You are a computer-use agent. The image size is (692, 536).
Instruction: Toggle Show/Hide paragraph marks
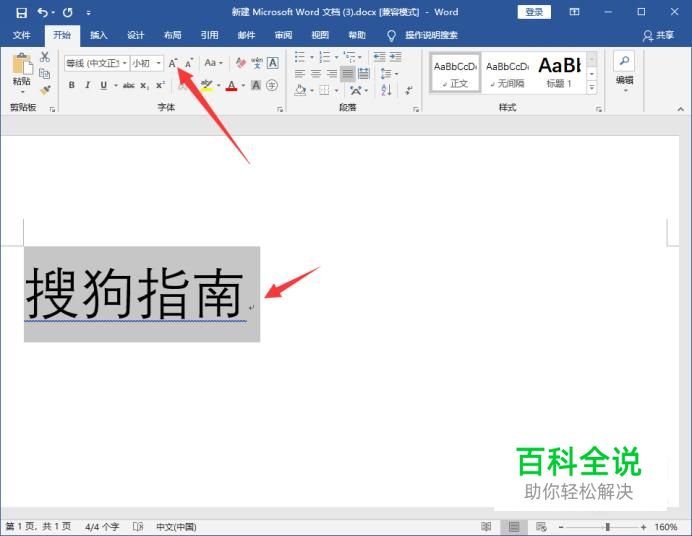click(x=410, y=90)
